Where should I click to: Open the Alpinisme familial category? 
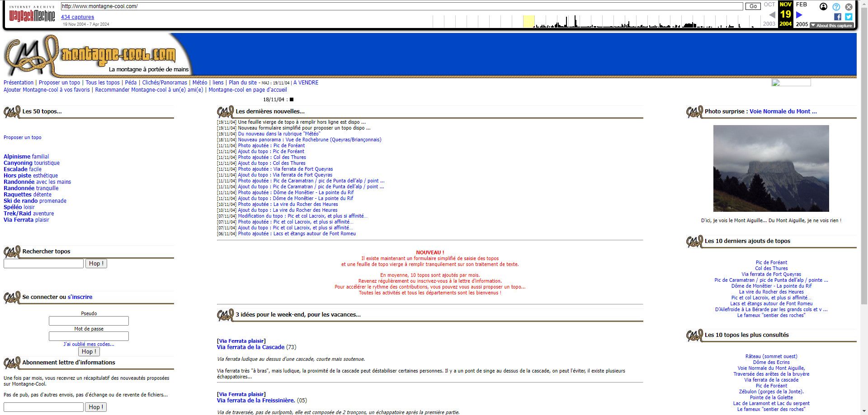[x=26, y=157]
